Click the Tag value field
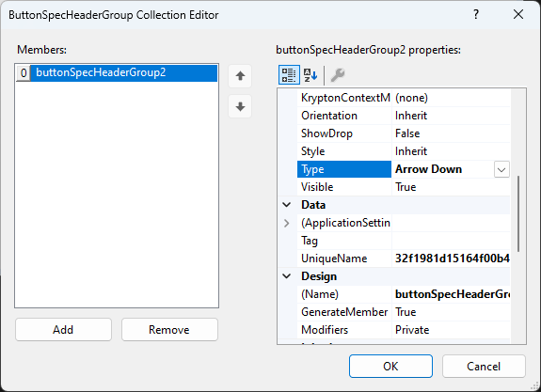 tap(451, 241)
